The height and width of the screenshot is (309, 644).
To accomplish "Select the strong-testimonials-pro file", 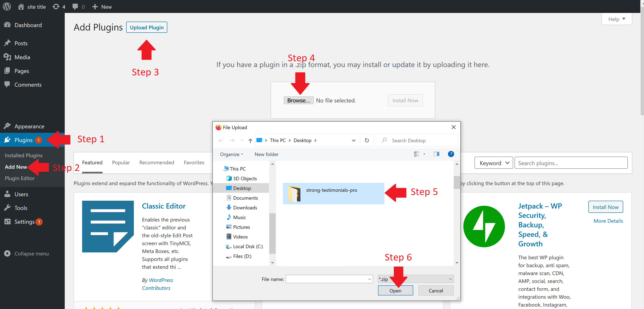I will point(333,194).
